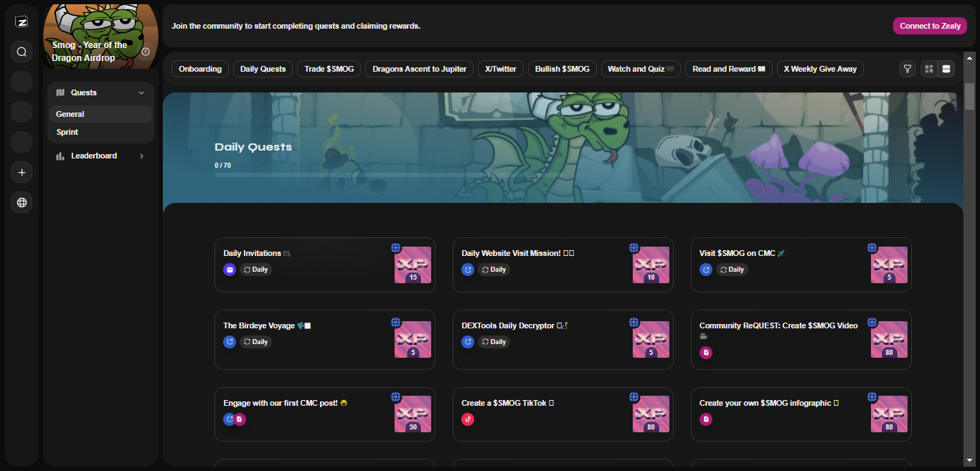Click globe badge on Visit $SMOG on CMC card

tap(872, 248)
